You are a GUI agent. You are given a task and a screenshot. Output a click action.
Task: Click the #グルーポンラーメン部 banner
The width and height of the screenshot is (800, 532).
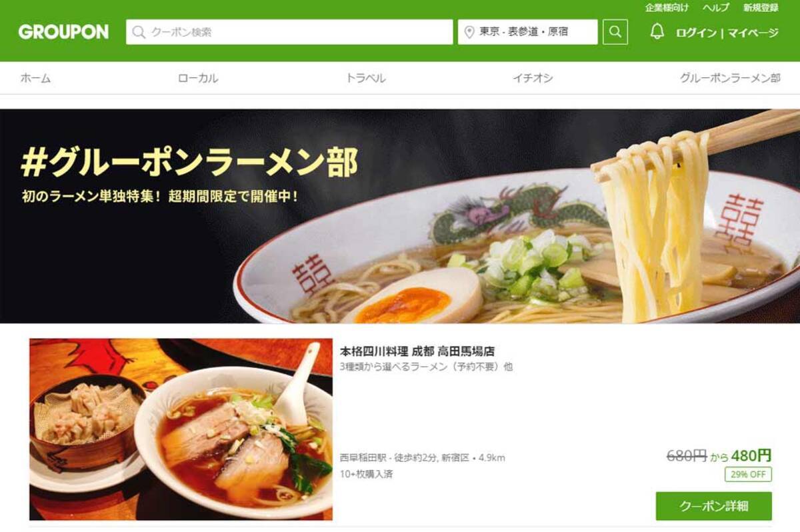coord(400,216)
